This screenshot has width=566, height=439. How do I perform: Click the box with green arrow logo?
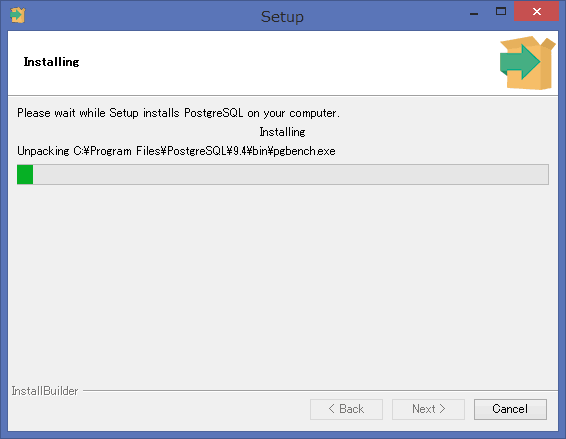tap(527, 63)
